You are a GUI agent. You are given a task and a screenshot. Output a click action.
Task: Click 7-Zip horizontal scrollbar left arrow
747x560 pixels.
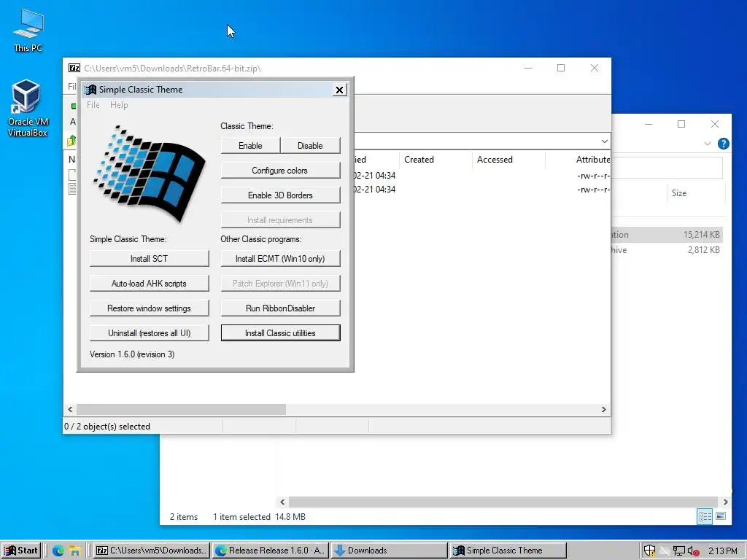(71, 410)
